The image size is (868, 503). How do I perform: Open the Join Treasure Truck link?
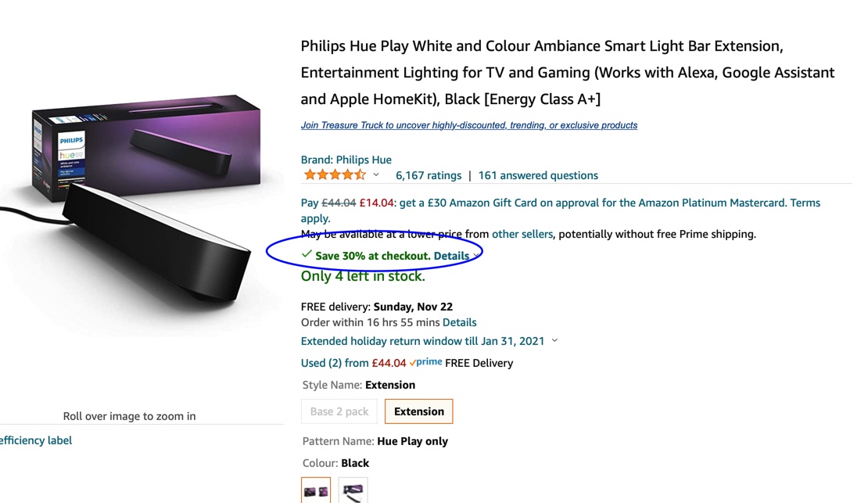[x=469, y=125]
